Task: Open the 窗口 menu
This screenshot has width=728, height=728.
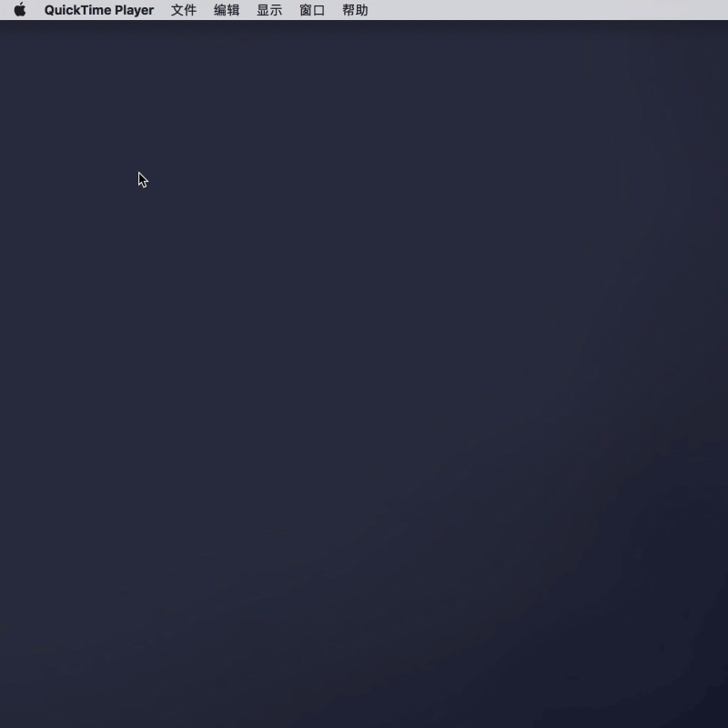Action: tap(312, 10)
